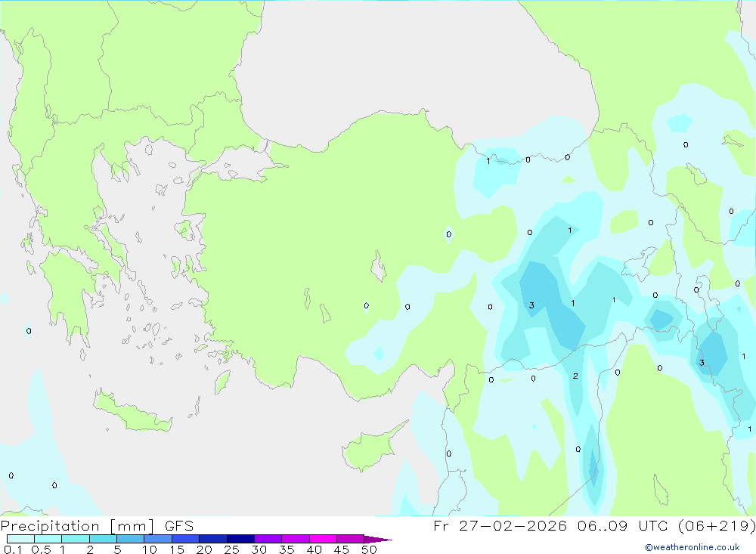Click the legend label '10'
756x554 pixels.
pos(150,549)
